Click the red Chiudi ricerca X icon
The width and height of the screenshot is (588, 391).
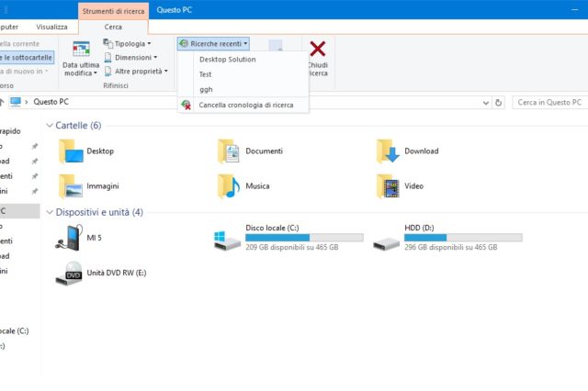(x=318, y=50)
